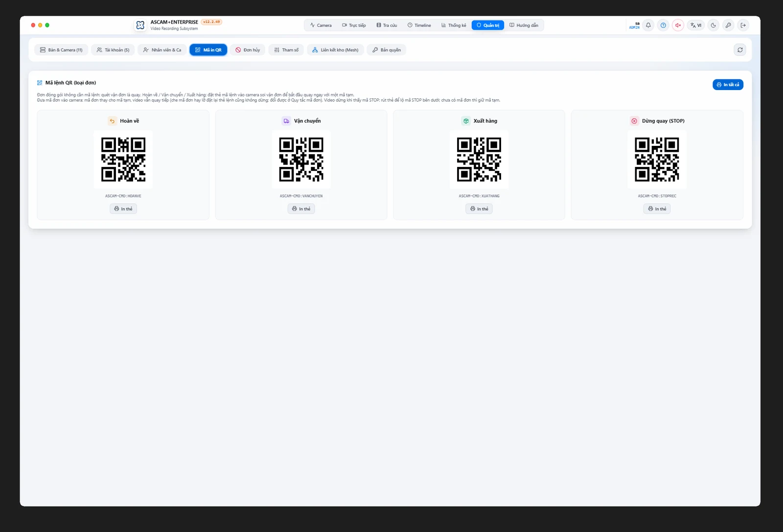Viewport: 783px width, 532px height.
Task: Click the Vận chuyển truck icon
Action: click(x=286, y=121)
